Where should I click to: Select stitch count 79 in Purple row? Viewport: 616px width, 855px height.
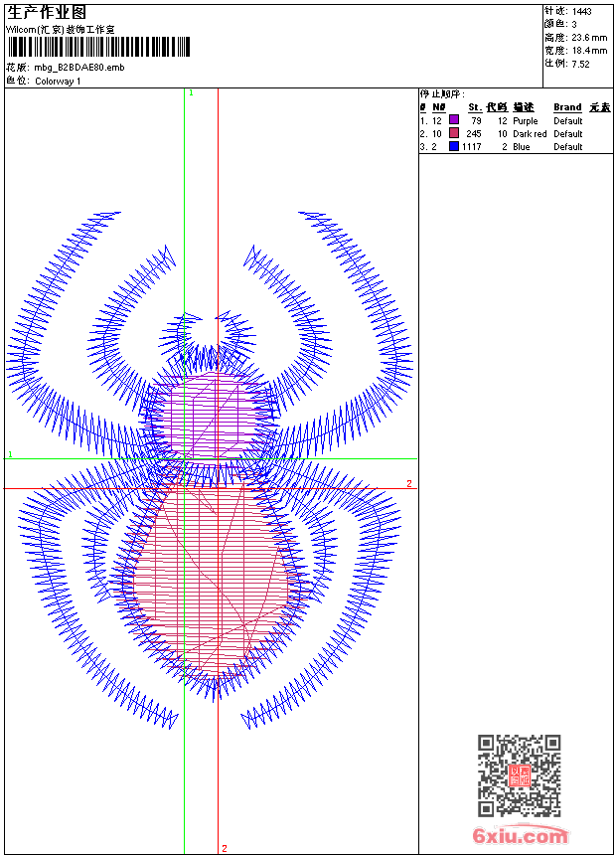click(477, 120)
